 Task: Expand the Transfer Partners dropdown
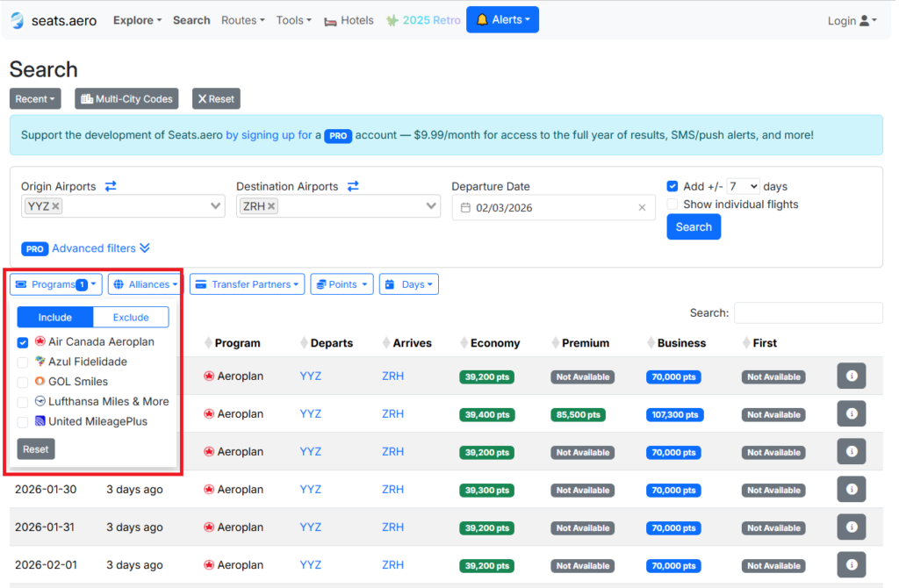247,284
